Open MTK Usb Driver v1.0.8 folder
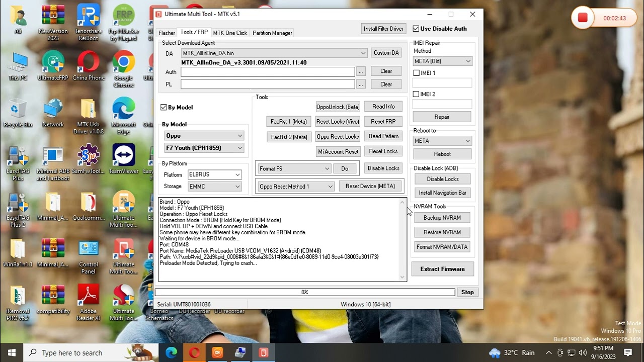Screen dimensions: 644x362 point(89,116)
